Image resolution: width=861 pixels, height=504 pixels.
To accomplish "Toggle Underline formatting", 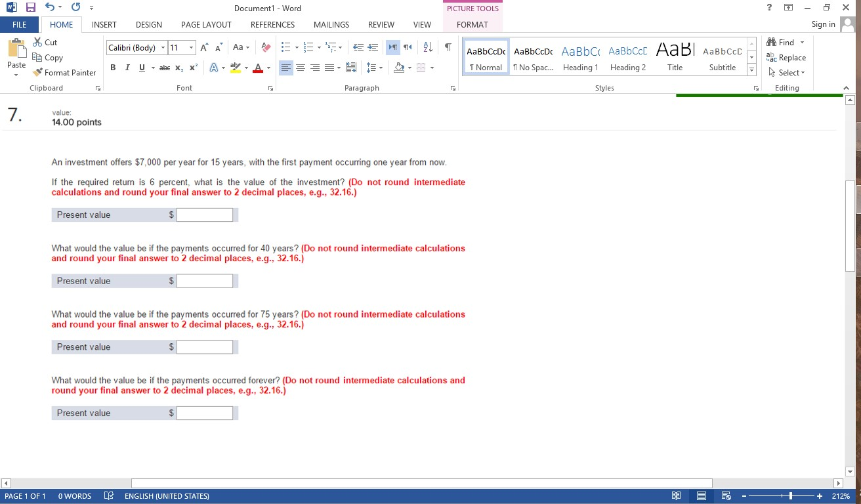I will click(142, 68).
